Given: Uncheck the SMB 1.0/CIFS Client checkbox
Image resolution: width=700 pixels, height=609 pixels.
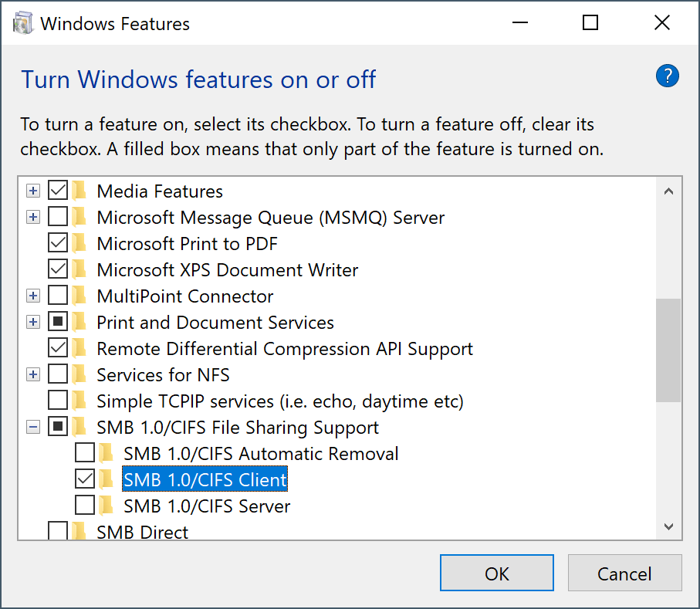Looking at the screenshot, I should [84, 479].
